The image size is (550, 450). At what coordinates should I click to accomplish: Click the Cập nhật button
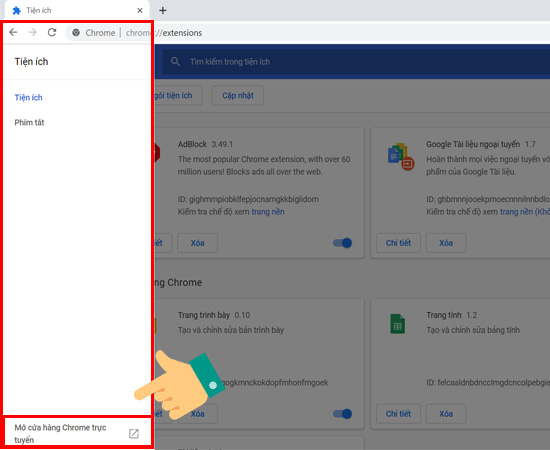[238, 95]
